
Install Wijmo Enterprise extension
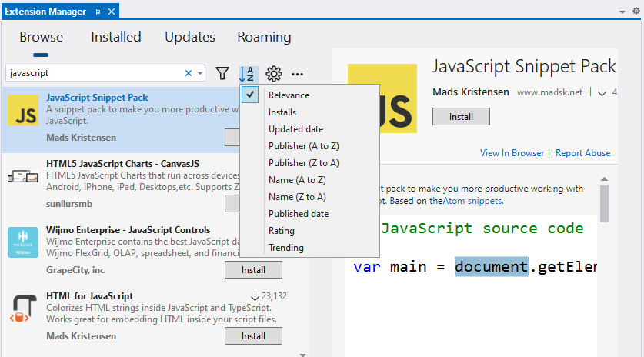pyautogui.click(x=253, y=270)
